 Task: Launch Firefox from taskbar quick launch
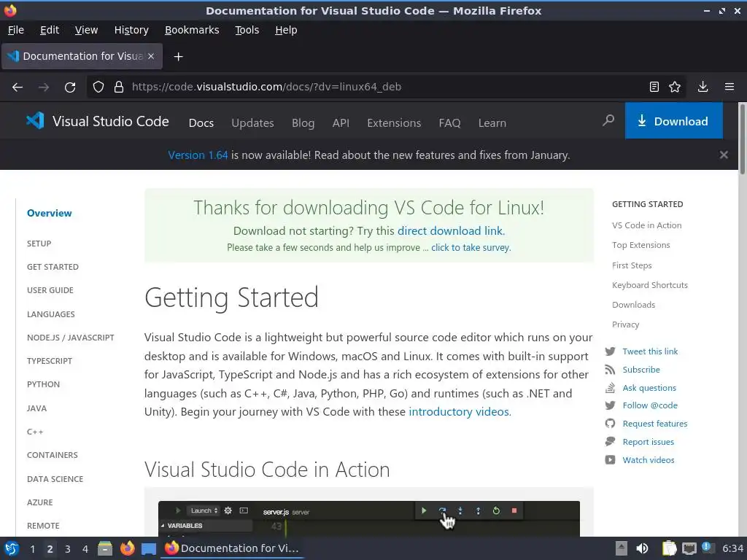127,548
